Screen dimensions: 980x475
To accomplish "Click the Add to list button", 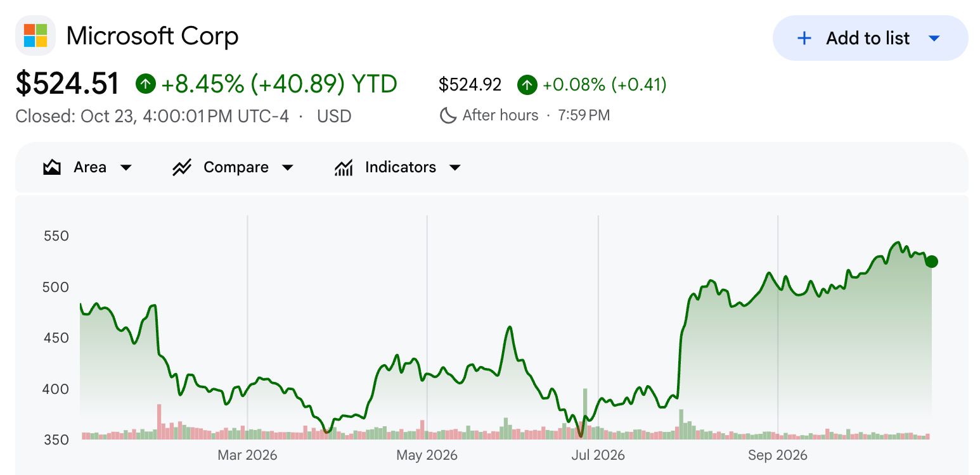I will coord(870,38).
